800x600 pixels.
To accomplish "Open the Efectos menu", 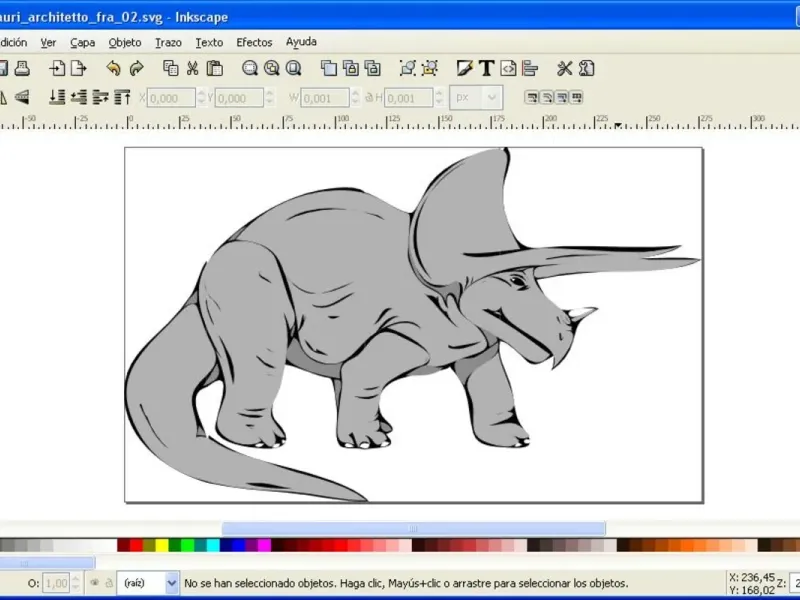I will click(254, 42).
